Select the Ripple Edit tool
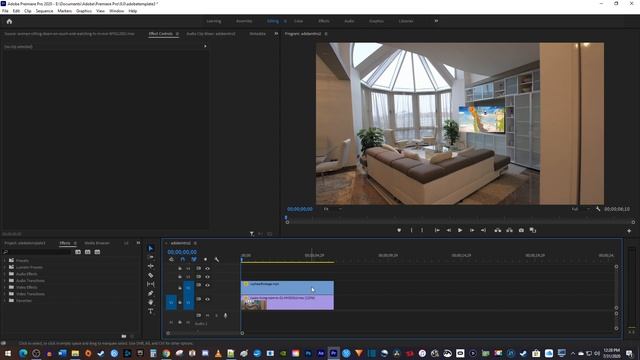 [x=151, y=266]
